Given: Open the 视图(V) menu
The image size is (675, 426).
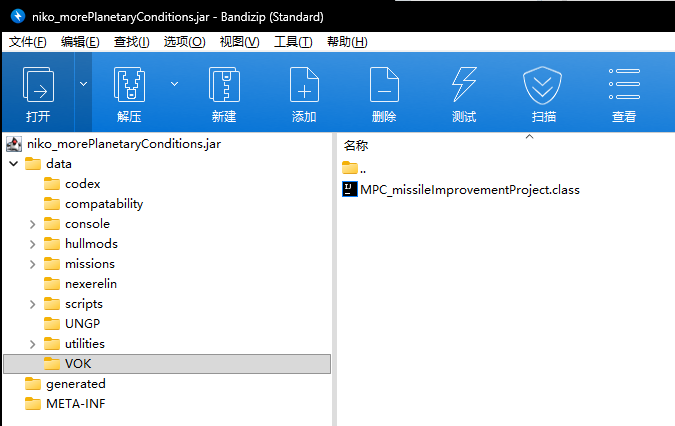Looking at the screenshot, I should (240, 42).
